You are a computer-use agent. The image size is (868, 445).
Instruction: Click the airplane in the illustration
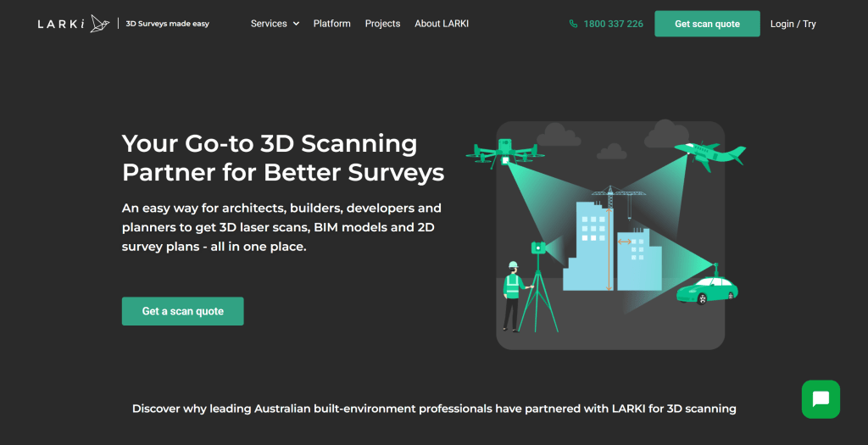tap(709, 155)
